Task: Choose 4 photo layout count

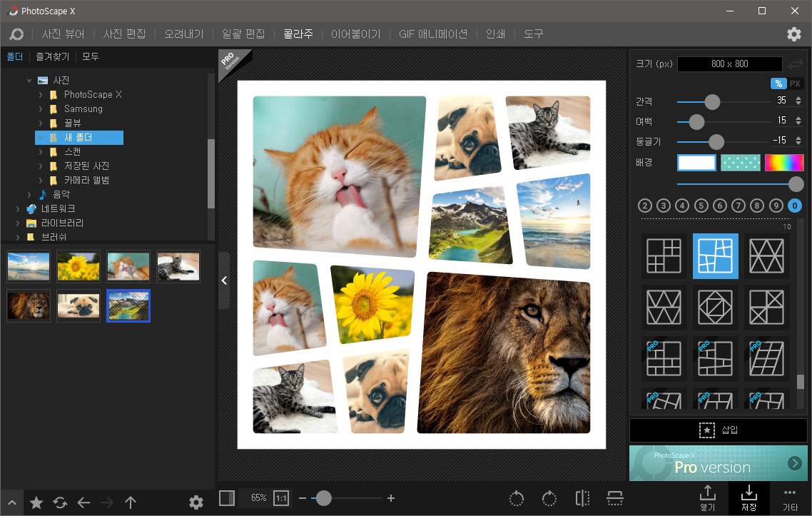Action: coord(682,206)
